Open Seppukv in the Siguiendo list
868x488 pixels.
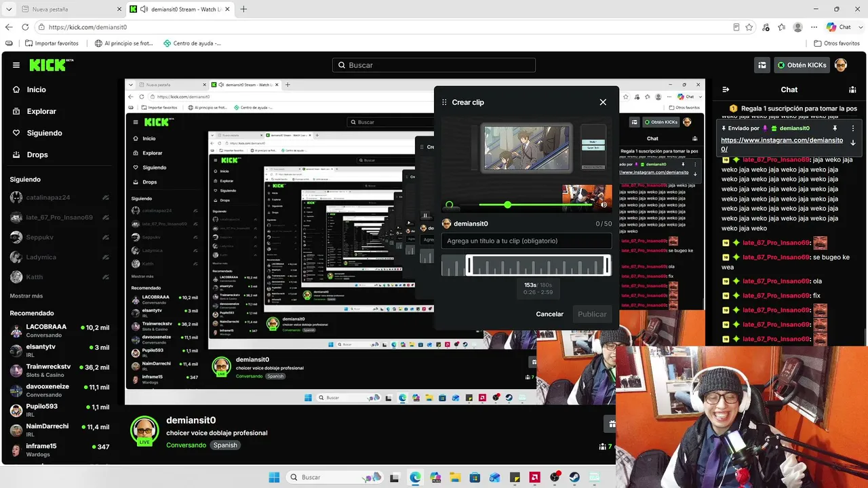pos(60,237)
